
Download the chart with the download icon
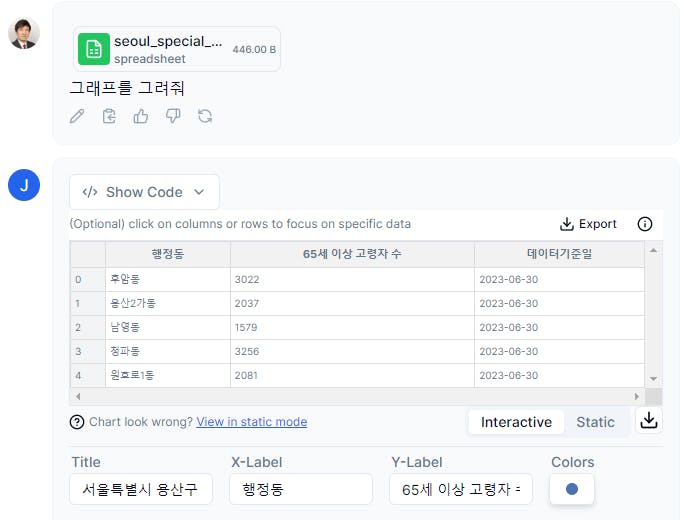[x=649, y=421]
